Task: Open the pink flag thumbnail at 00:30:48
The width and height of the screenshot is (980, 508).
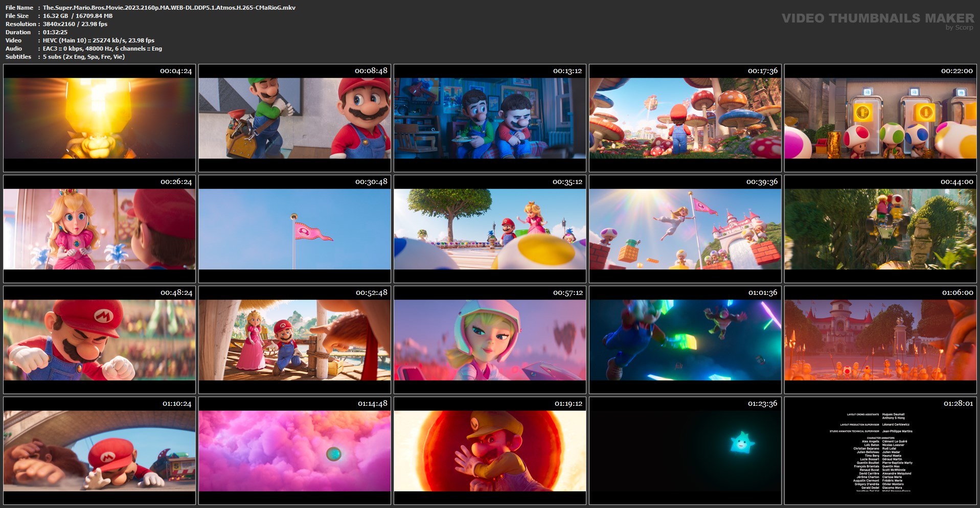Action: pos(294,229)
